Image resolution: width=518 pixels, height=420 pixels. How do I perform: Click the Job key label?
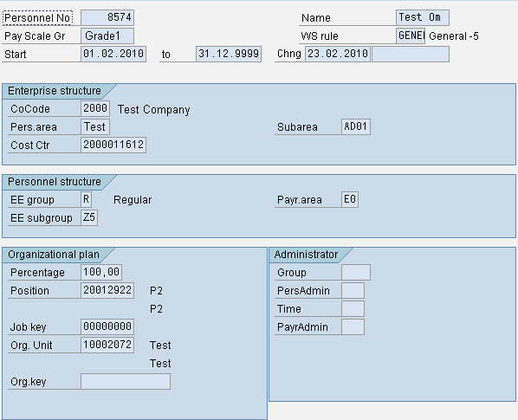coord(28,327)
